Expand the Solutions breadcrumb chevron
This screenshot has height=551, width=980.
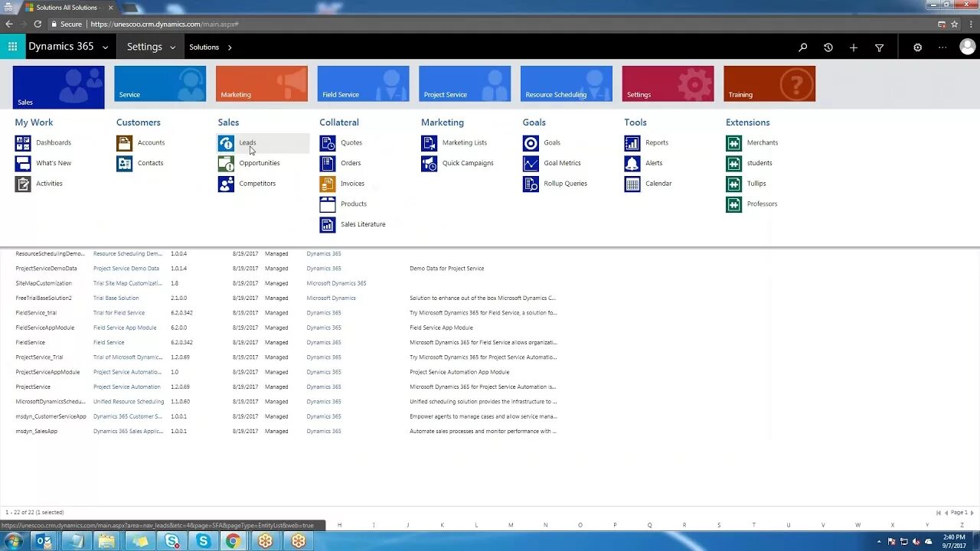pyautogui.click(x=230, y=47)
